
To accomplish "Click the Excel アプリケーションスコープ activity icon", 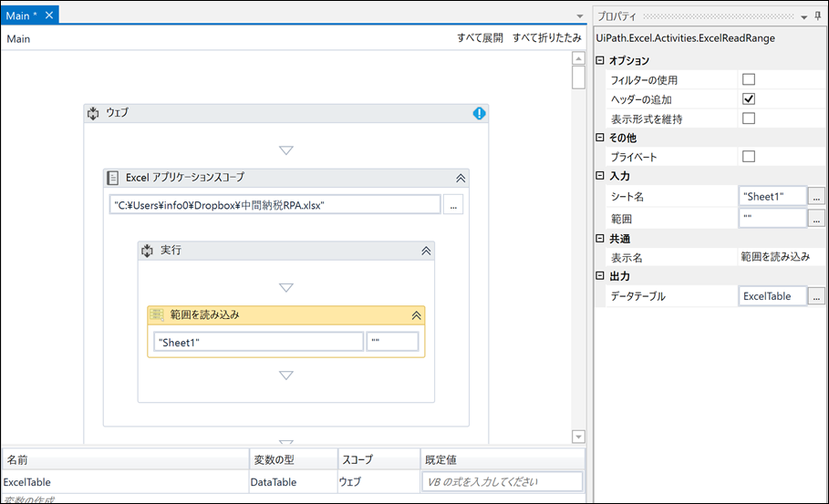I will tap(112, 178).
